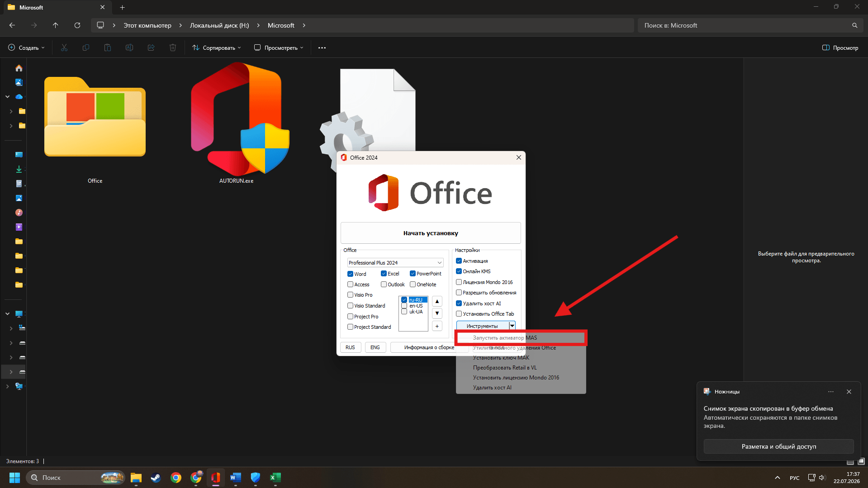Open Google Chrome from the taskbar
The image size is (868, 488).
(x=176, y=478)
